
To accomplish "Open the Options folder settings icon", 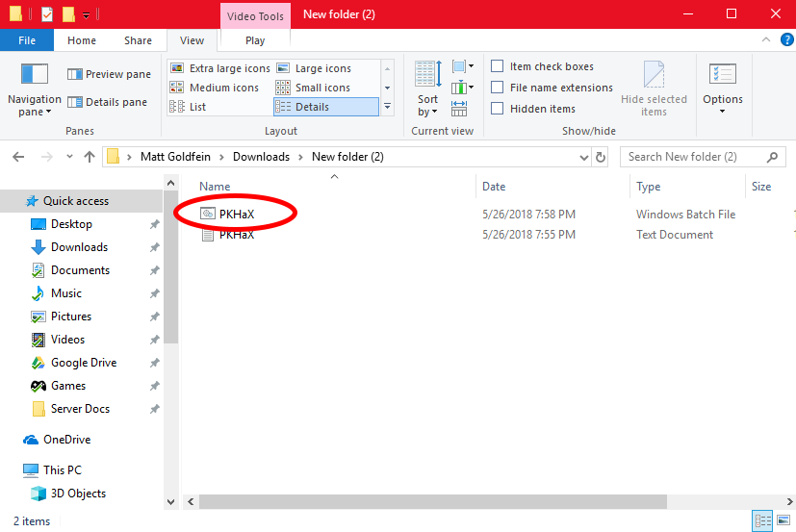I will [x=722, y=75].
